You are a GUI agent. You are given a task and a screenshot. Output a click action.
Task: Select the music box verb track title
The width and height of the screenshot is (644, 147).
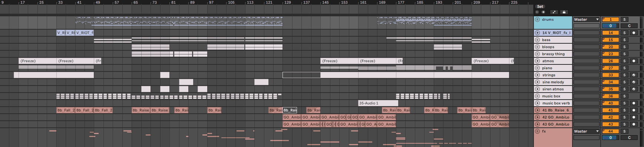556,103
